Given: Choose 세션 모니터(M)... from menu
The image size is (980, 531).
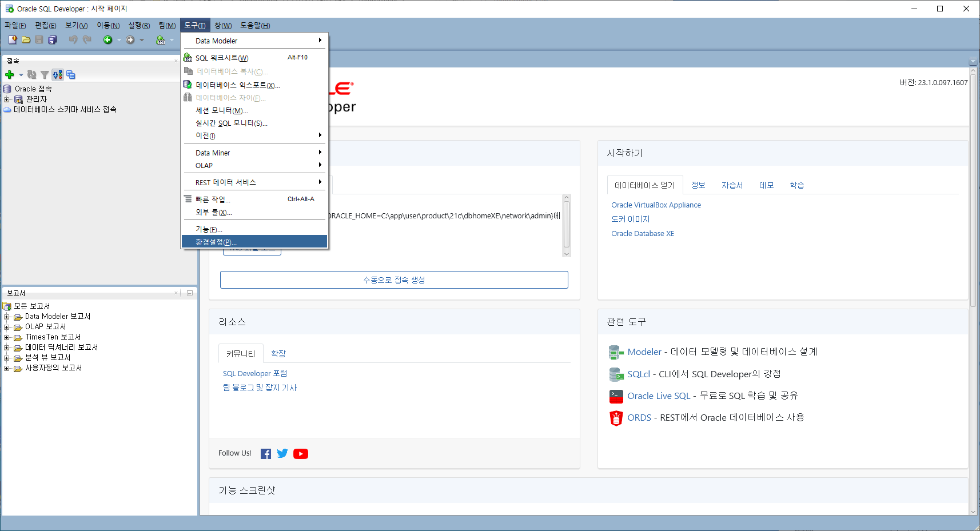Looking at the screenshot, I should point(254,110).
